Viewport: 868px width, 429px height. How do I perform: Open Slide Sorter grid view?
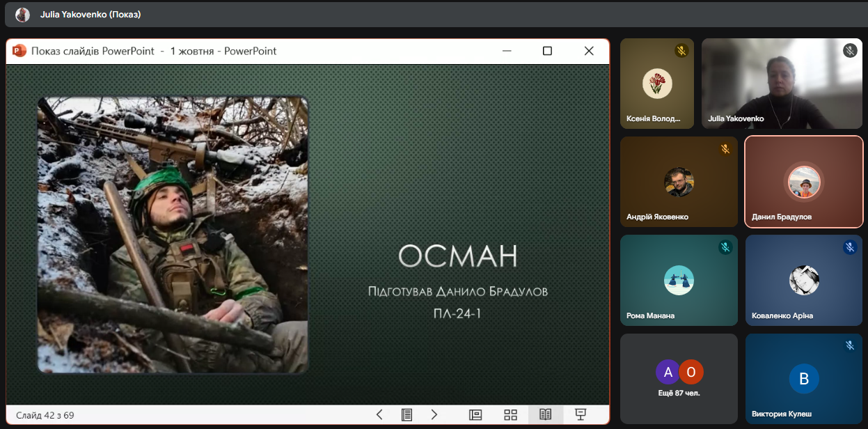point(511,415)
